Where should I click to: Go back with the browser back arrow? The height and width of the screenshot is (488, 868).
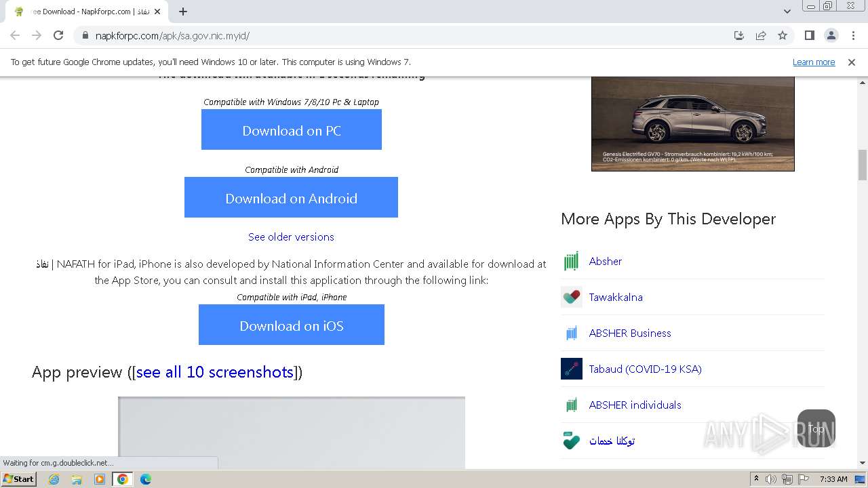[x=15, y=35]
